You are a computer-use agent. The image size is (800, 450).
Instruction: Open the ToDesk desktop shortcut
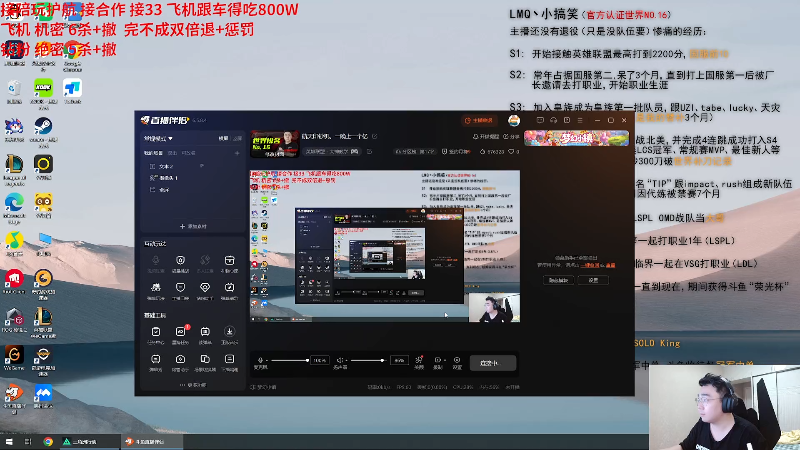click(72, 92)
